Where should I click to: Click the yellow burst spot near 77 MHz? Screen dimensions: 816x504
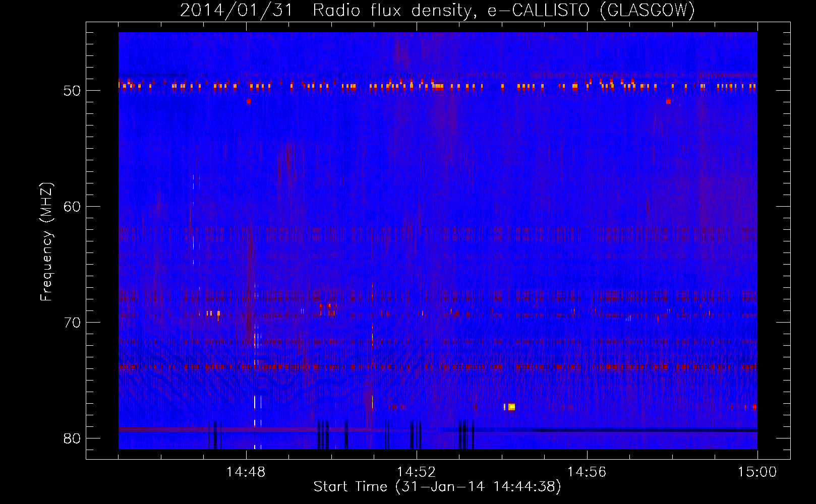(511, 407)
